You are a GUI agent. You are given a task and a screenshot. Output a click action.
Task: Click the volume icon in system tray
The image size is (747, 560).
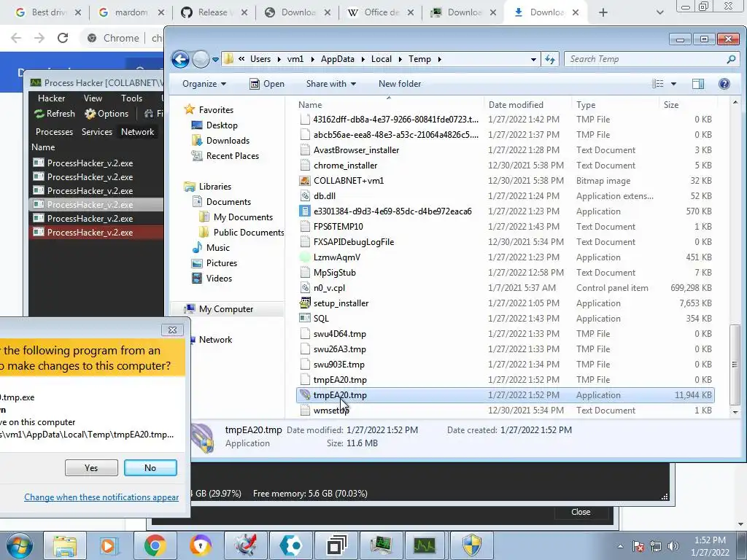point(673,546)
